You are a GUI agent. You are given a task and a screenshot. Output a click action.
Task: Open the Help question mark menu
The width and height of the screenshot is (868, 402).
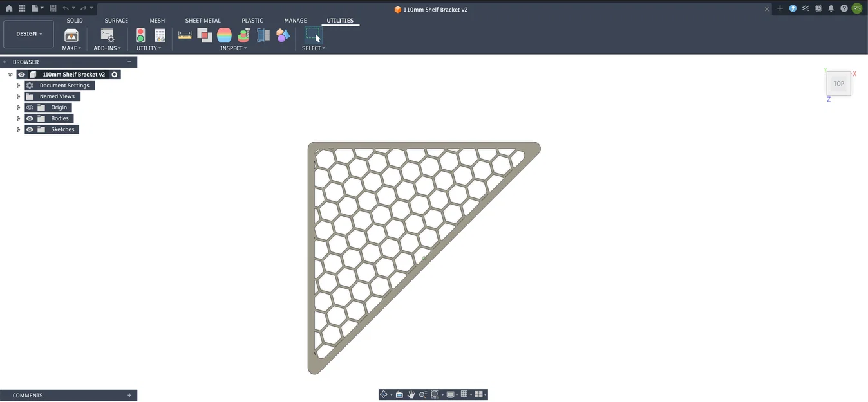[x=844, y=8]
